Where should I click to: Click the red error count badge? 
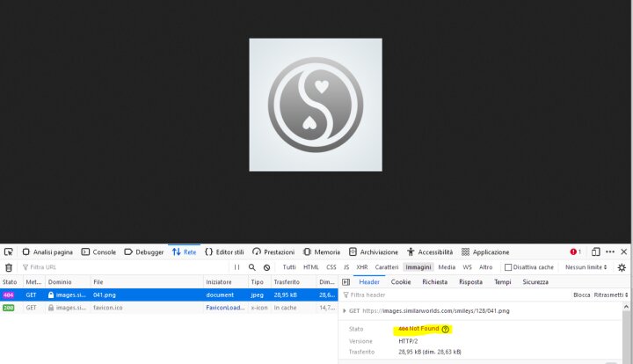[575, 251]
